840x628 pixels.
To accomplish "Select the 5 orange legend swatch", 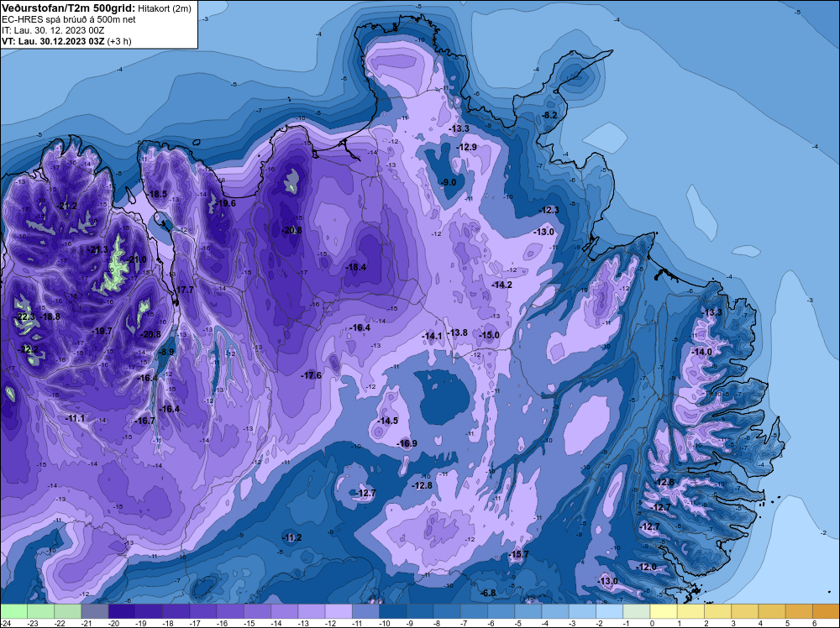I will click(x=798, y=611).
